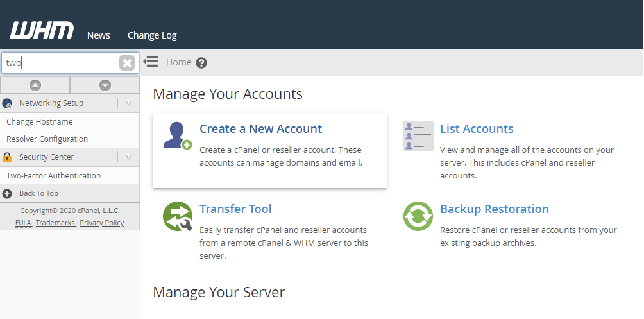
Task: Open List Accounts
Action: pos(477,128)
